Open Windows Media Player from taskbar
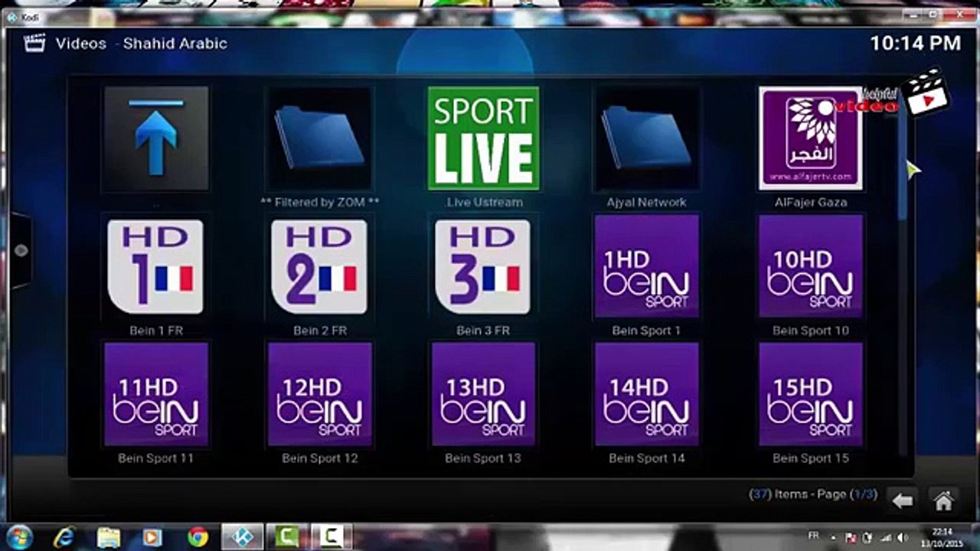Image resolution: width=980 pixels, height=551 pixels. point(153,537)
